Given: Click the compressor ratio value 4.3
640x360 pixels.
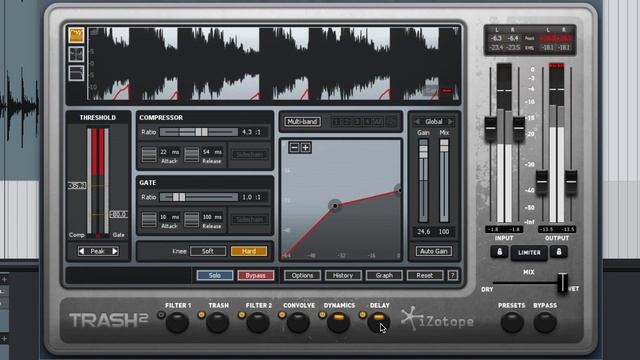Looking at the screenshot, I should pyautogui.click(x=247, y=132).
